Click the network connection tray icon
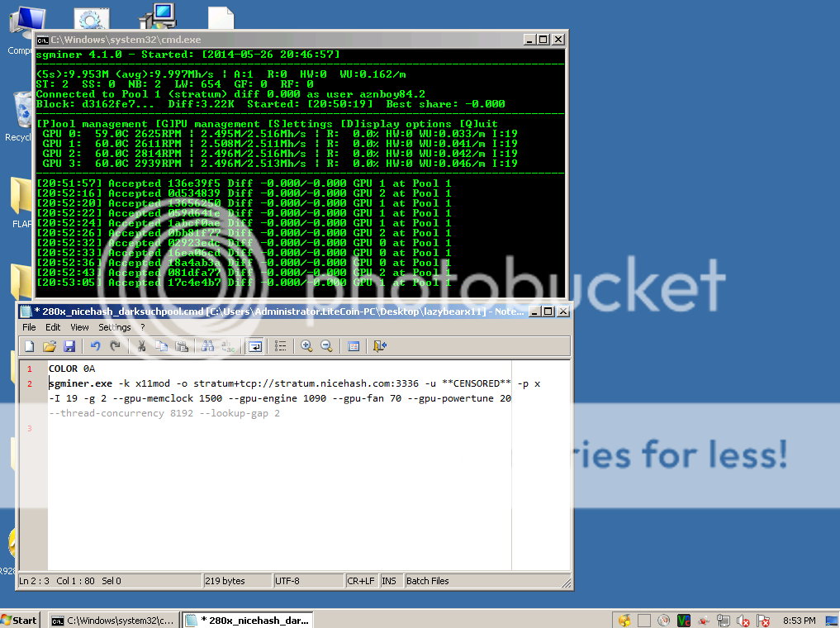This screenshot has width=840, height=628. click(x=724, y=621)
